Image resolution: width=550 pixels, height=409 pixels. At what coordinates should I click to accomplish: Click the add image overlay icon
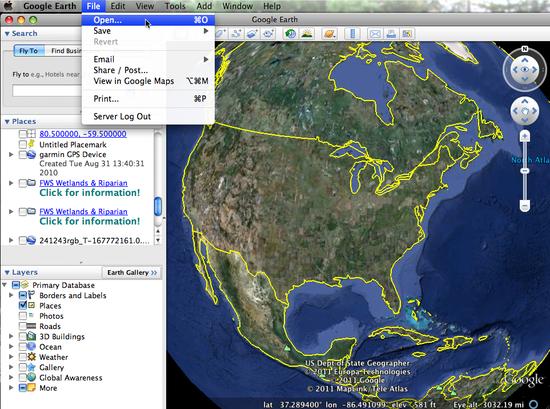[x=253, y=34]
